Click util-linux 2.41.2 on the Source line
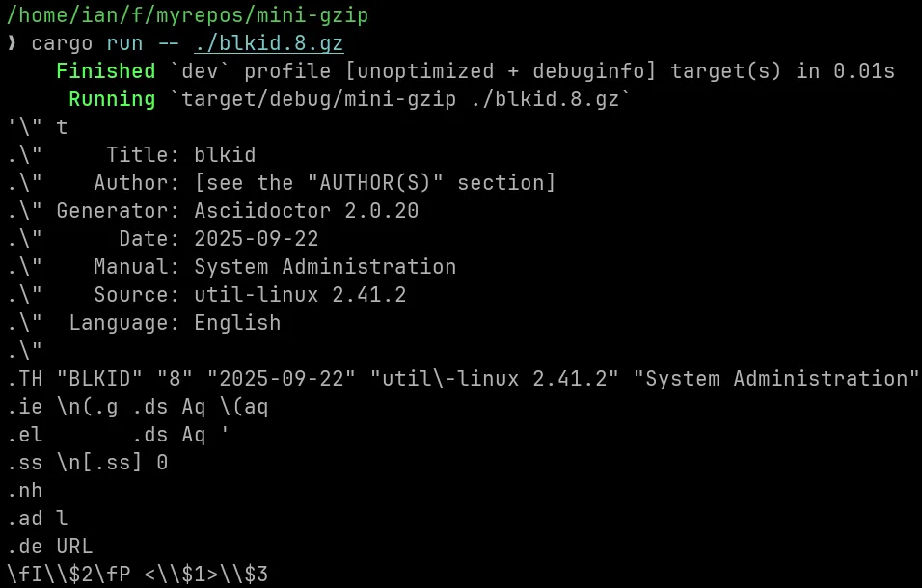The height and width of the screenshot is (588, 922). click(300, 295)
